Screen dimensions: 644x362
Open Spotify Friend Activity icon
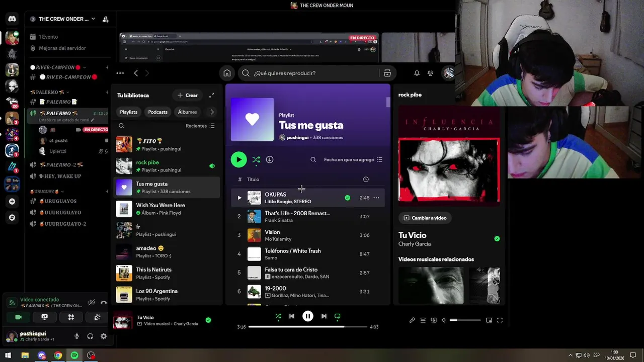point(430,73)
